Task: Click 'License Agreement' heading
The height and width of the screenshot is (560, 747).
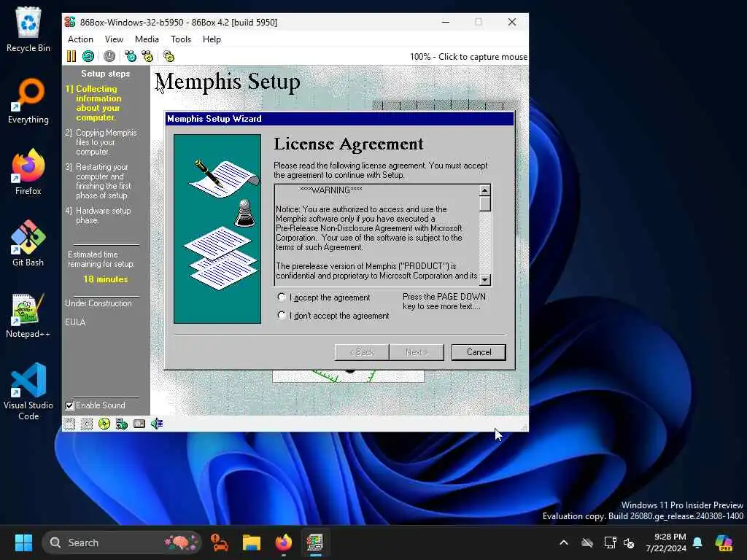Action: click(x=348, y=144)
